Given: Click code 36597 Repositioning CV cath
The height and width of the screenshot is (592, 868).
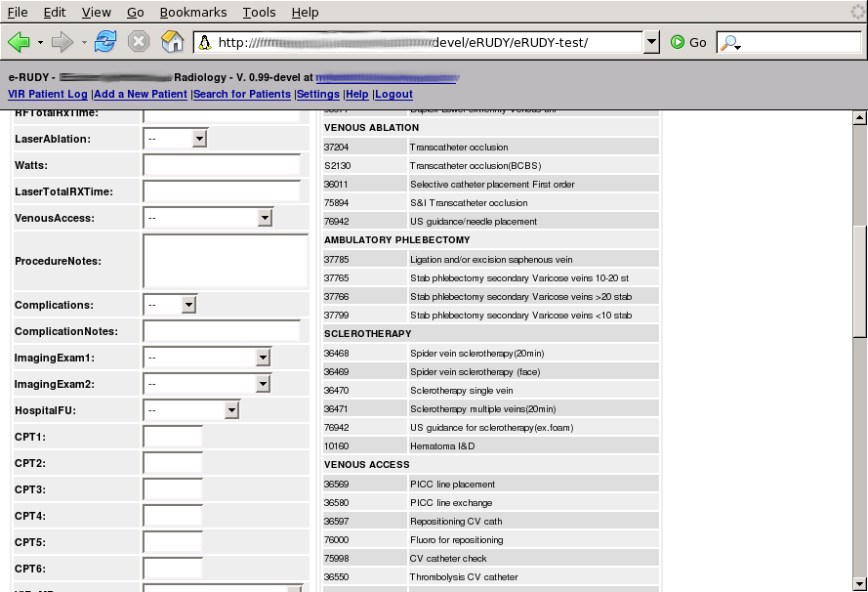Looking at the screenshot, I should [x=491, y=521].
